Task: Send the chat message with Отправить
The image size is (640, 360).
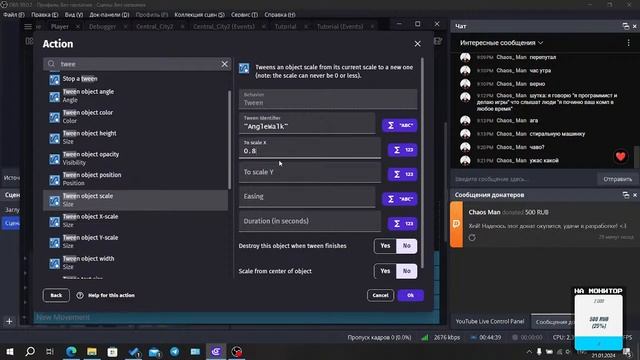Action: pyautogui.click(x=617, y=179)
